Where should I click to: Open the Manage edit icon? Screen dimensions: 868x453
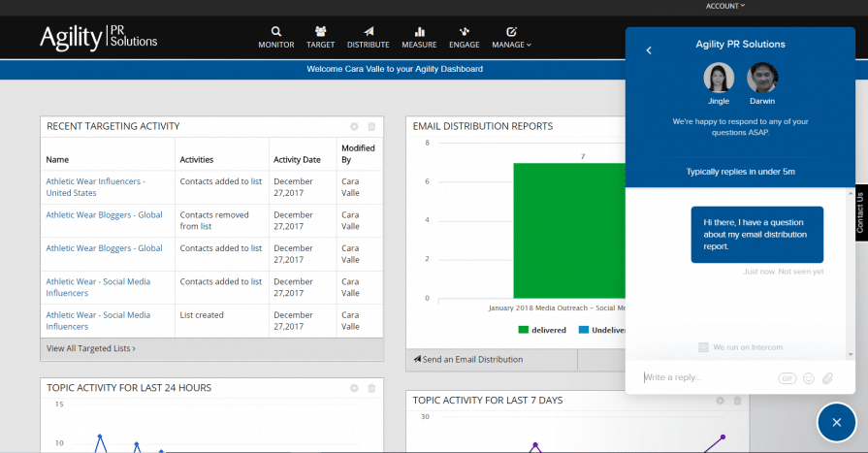tap(511, 32)
